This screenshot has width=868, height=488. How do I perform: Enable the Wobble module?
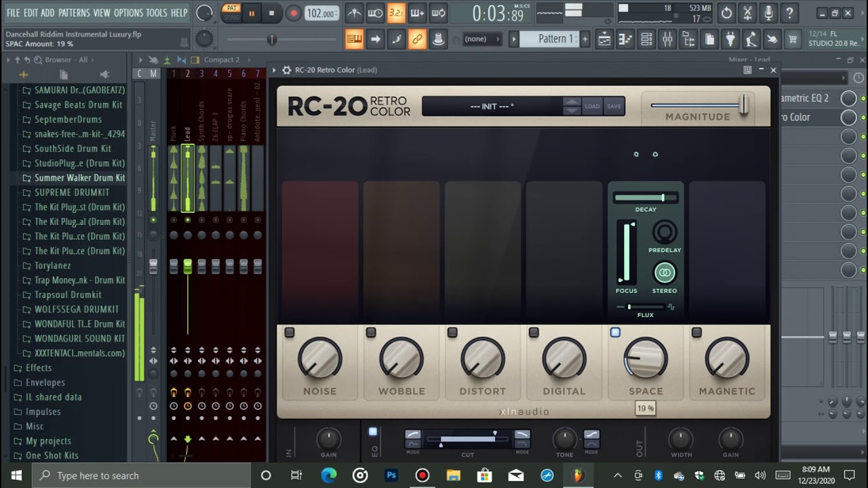coord(371,332)
